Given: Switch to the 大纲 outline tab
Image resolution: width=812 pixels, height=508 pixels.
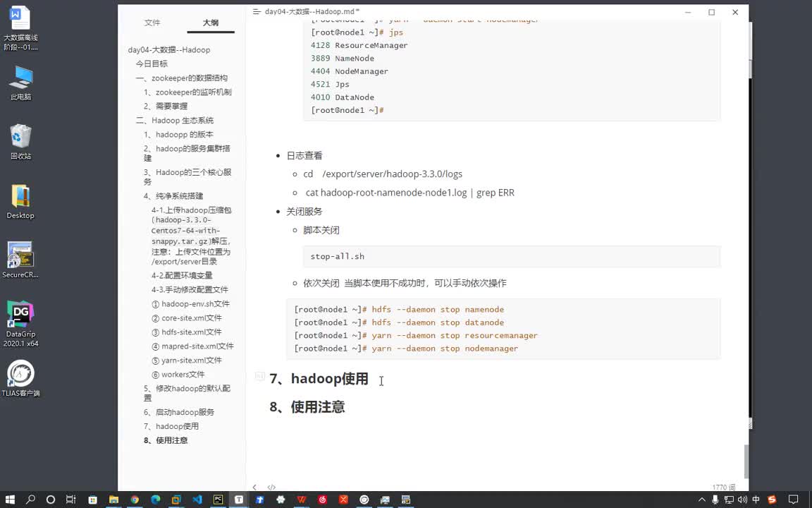Looking at the screenshot, I should click(210, 23).
